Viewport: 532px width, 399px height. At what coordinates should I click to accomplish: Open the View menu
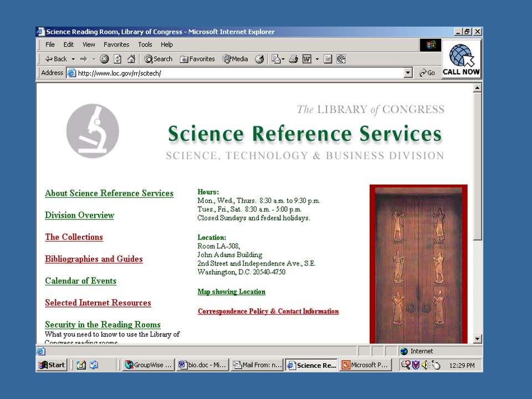tap(89, 44)
